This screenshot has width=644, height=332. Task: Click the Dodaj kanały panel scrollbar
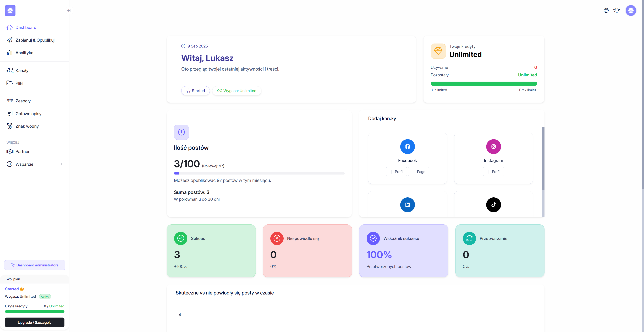(543, 158)
